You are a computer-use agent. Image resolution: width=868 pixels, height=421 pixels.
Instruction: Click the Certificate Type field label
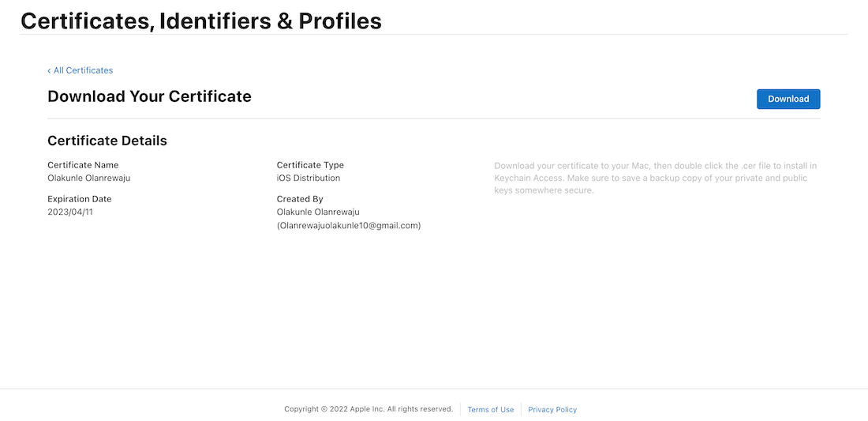point(310,165)
